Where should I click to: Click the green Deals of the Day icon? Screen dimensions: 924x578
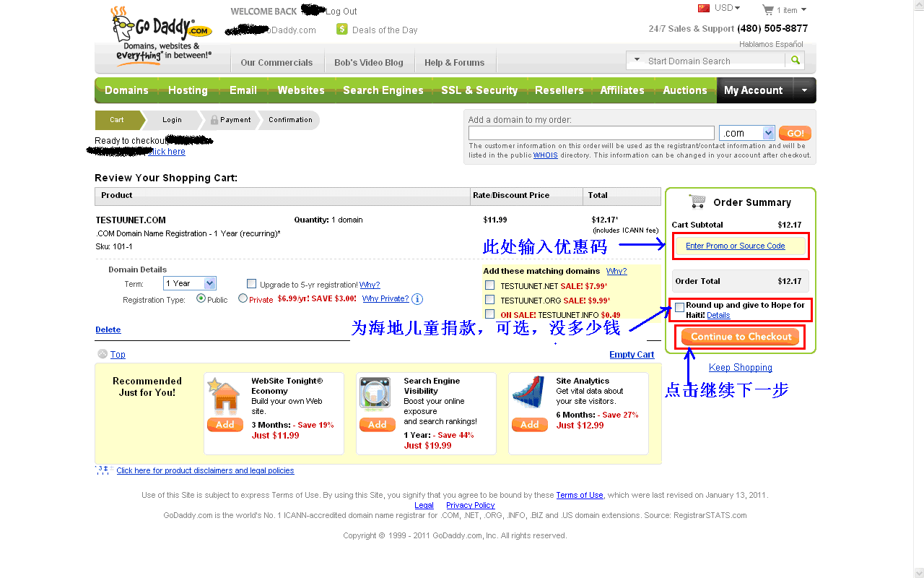click(342, 30)
